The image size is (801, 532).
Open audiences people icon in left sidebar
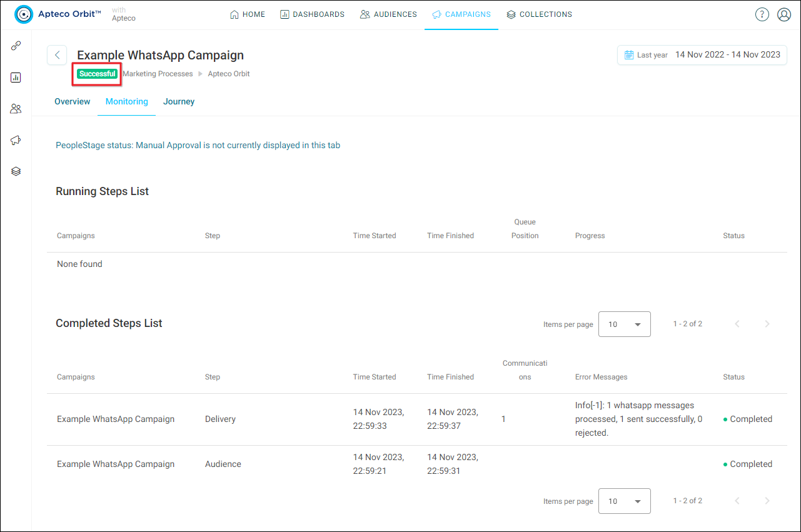[16, 109]
